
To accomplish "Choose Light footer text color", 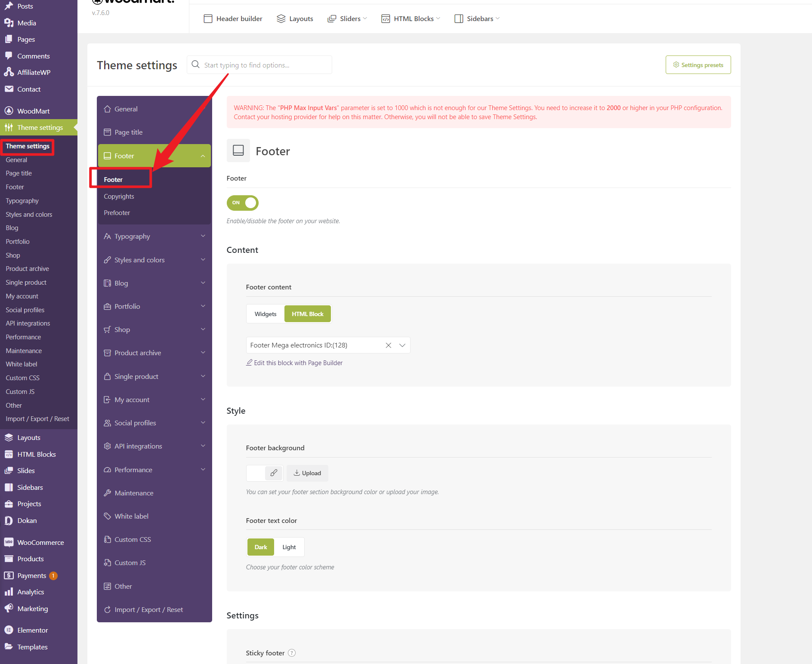I will [x=289, y=547].
